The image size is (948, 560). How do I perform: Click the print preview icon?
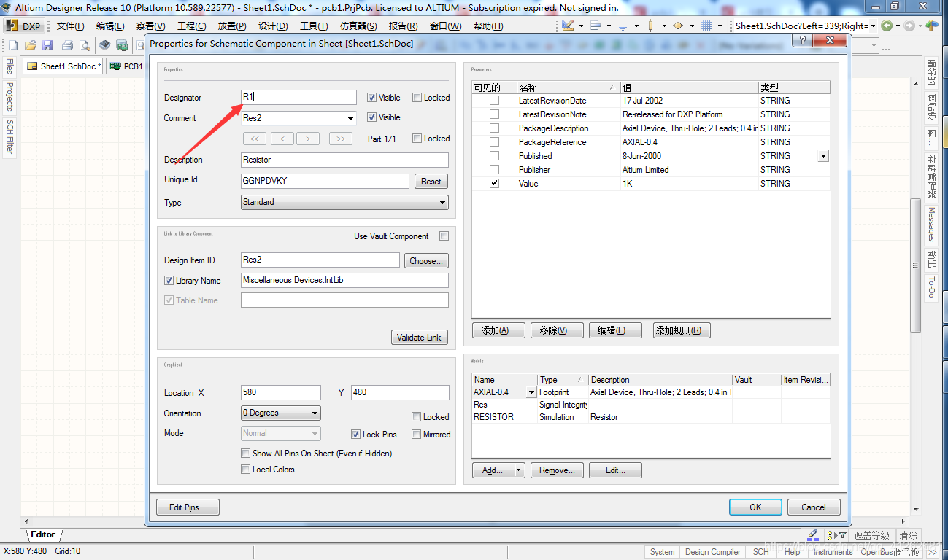click(85, 45)
